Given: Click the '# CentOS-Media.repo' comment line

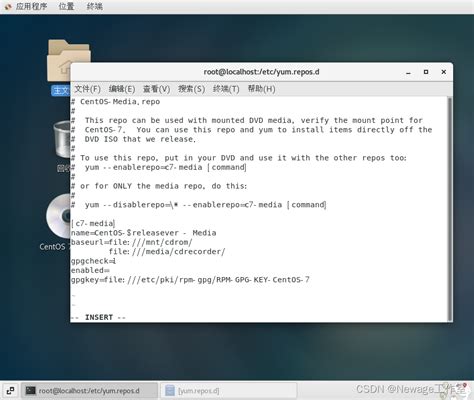Looking at the screenshot, I should tap(115, 102).
